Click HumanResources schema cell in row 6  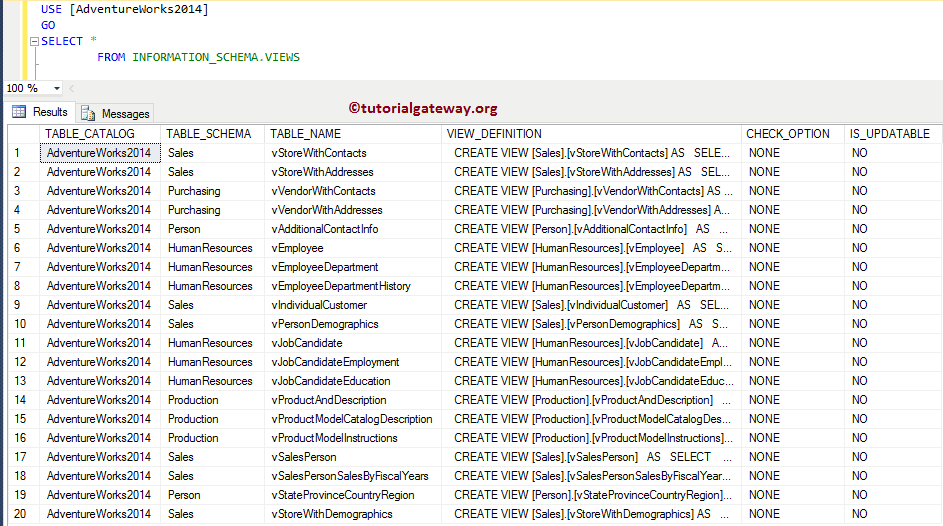(x=212, y=248)
